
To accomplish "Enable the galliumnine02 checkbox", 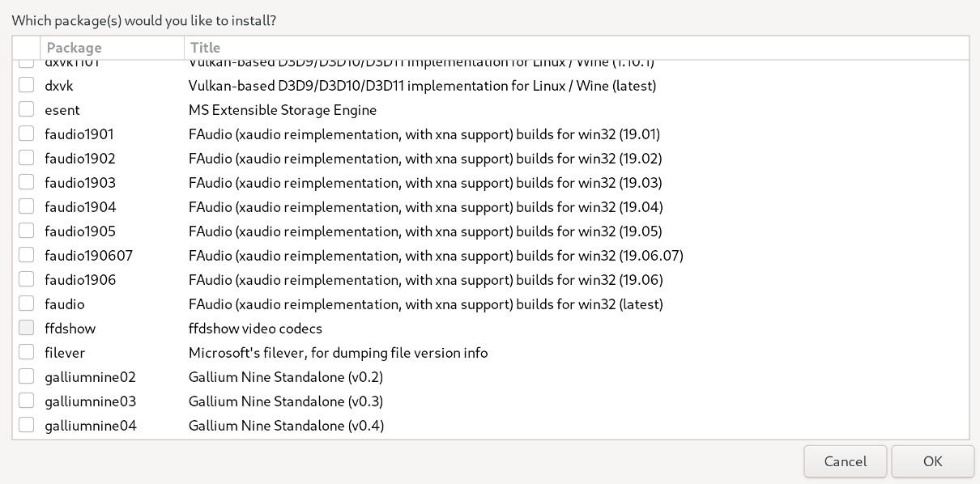I will (26, 376).
